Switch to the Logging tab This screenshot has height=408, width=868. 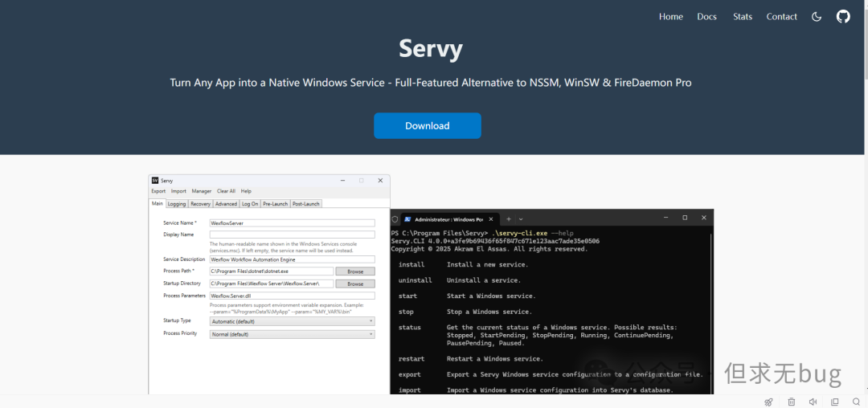pos(177,204)
